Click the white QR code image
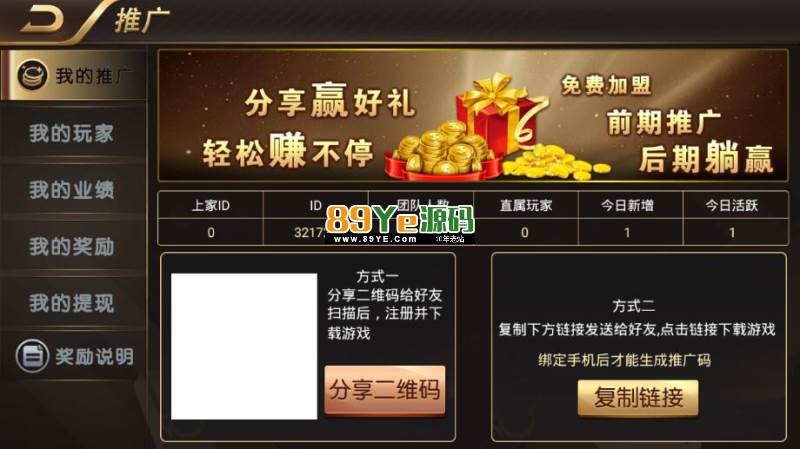800x449 pixels. (x=244, y=346)
